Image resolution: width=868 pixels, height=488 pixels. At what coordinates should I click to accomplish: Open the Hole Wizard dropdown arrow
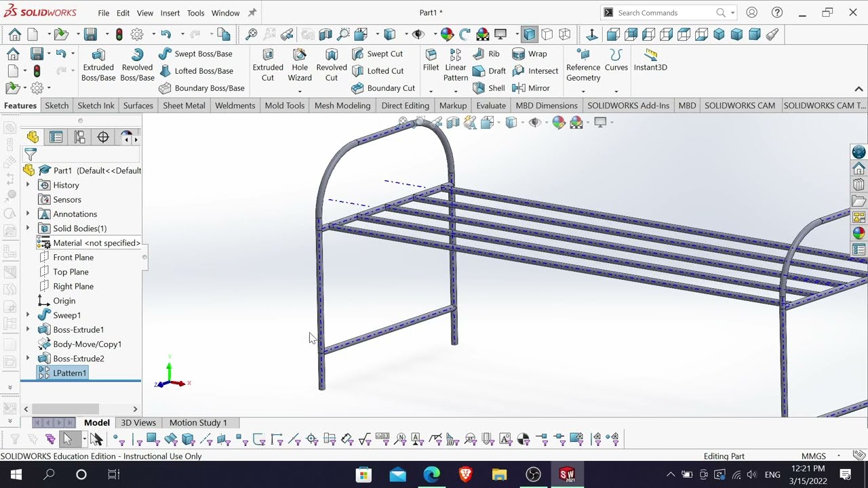[x=300, y=91]
